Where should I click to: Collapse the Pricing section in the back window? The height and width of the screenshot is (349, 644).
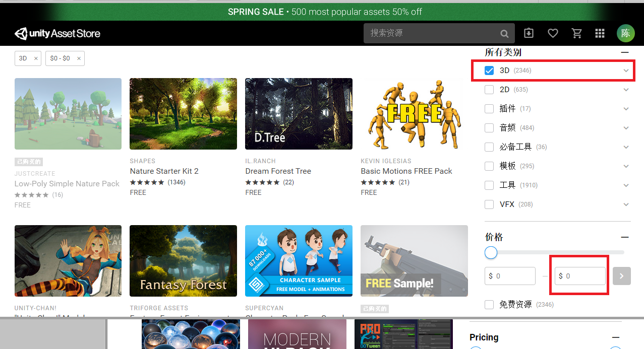[x=615, y=337]
